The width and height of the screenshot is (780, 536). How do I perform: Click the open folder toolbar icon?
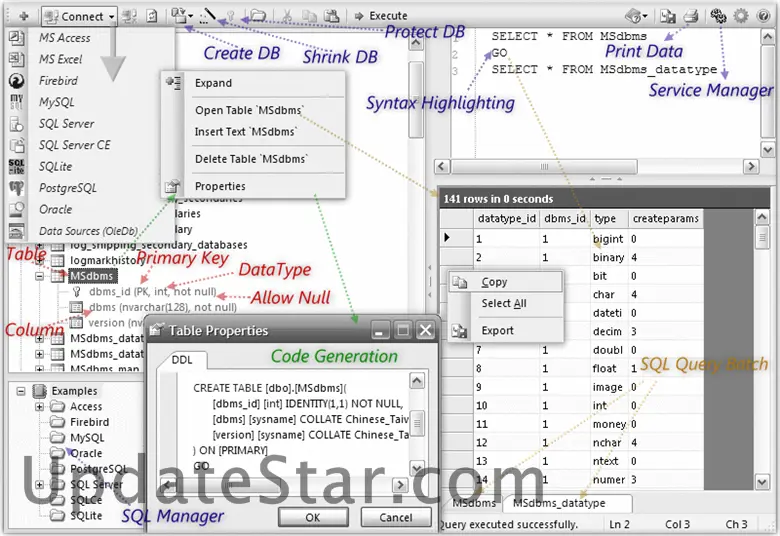tap(258, 16)
